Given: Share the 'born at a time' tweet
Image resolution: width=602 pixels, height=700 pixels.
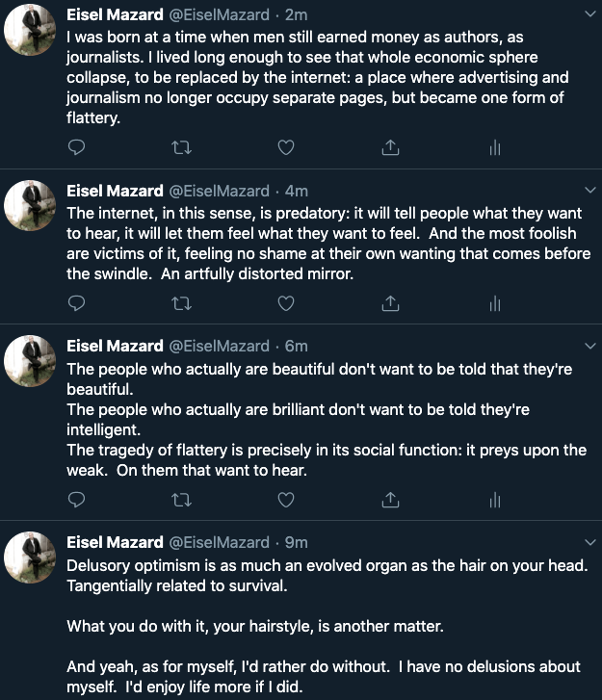Looking at the screenshot, I should point(390,147).
